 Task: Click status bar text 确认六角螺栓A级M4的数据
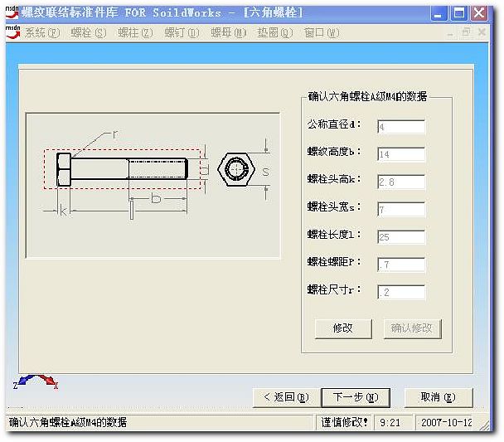pyautogui.click(x=68, y=422)
